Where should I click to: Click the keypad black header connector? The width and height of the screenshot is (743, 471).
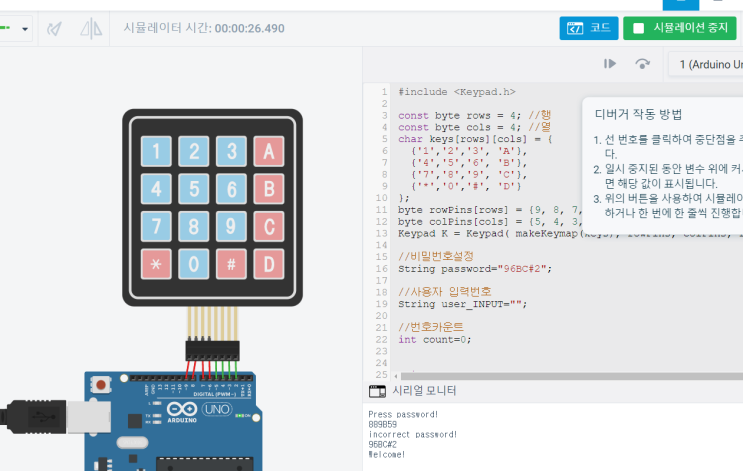tap(212, 350)
